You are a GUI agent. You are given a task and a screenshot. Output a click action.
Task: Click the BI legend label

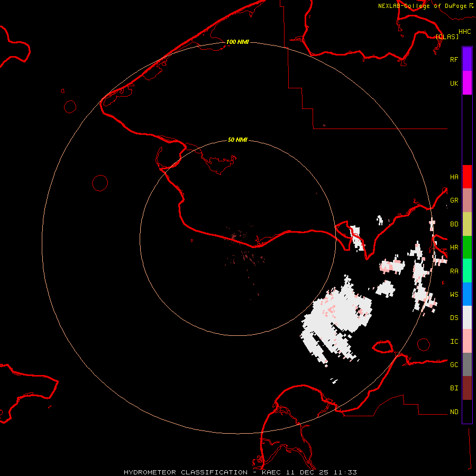(454, 388)
